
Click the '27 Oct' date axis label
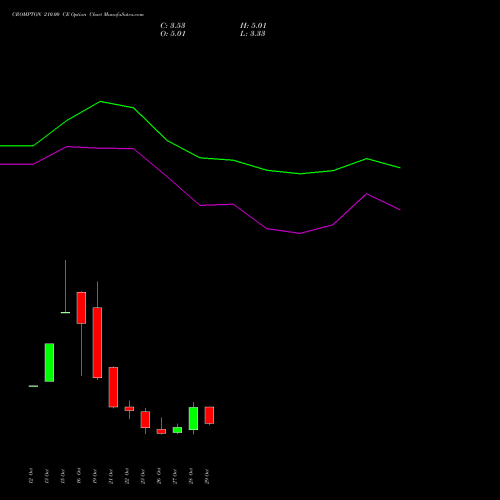pyautogui.click(x=175, y=476)
